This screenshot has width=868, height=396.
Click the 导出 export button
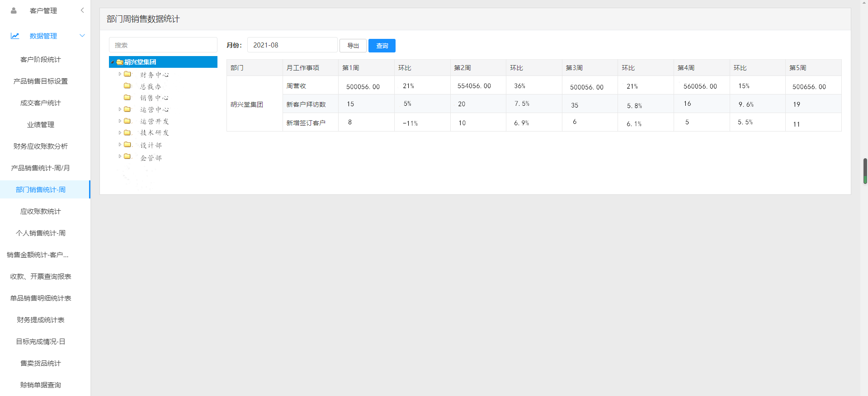tap(353, 46)
